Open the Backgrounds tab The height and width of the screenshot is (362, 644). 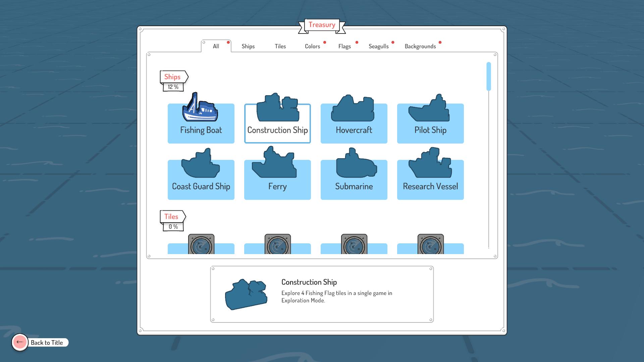click(x=420, y=46)
